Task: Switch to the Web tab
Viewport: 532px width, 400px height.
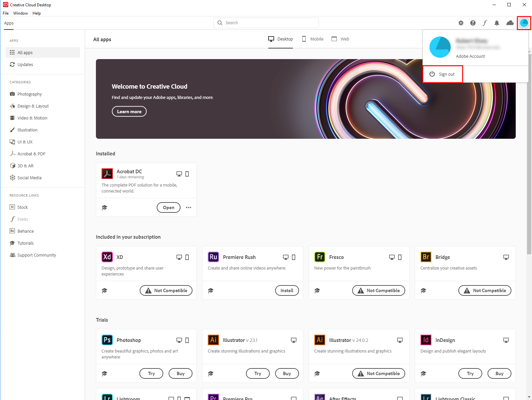Action: click(x=341, y=39)
